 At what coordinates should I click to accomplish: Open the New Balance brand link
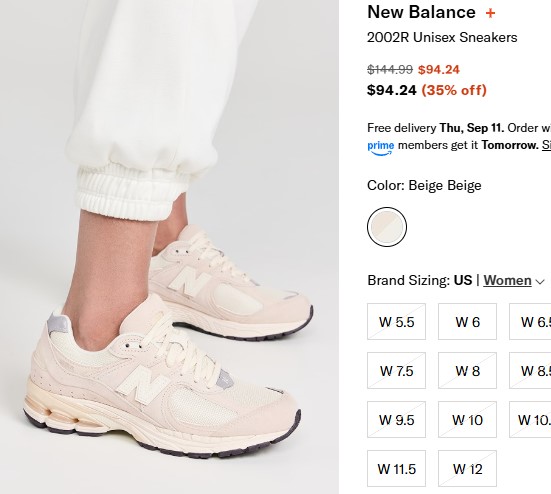[x=421, y=12]
